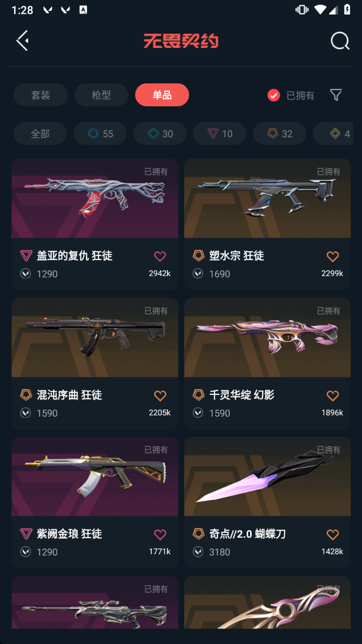Filter by blue tier with 55 items
Viewport: 362px width, 644px height.
(x=100, y=133)
